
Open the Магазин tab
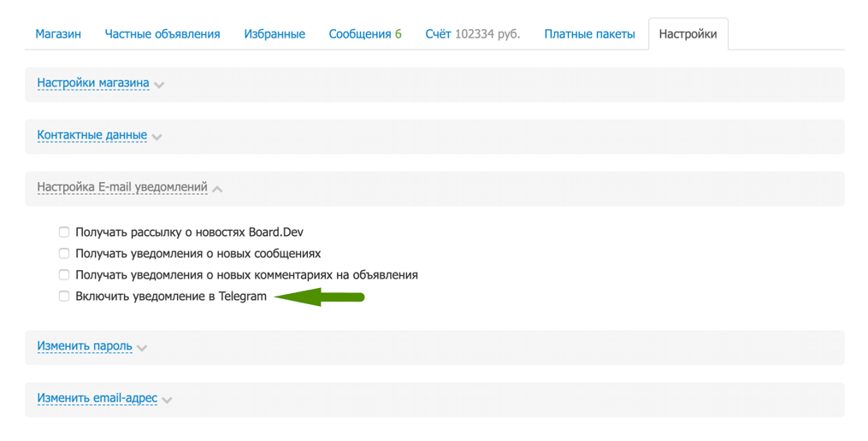[58, 33]
